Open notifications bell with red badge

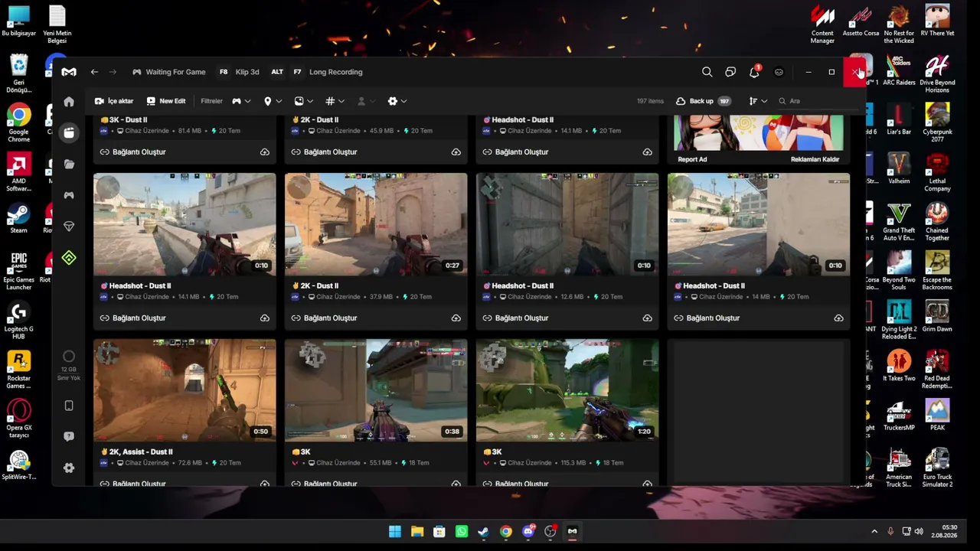[755, 71]
